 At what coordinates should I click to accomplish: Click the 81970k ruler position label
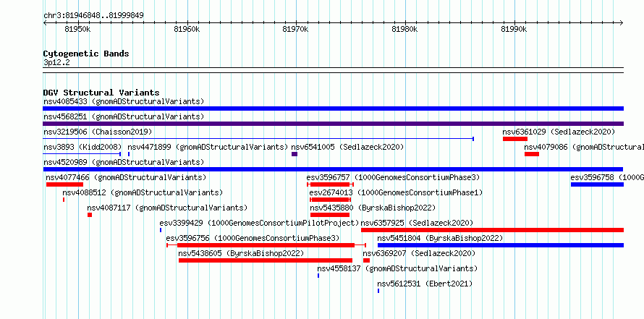[296, 30]
